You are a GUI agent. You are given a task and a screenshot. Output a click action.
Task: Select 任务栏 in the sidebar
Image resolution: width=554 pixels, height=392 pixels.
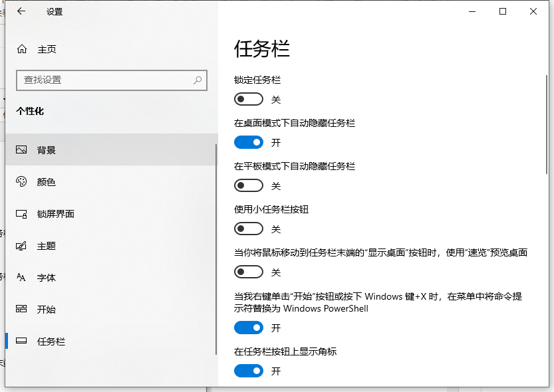51,342
